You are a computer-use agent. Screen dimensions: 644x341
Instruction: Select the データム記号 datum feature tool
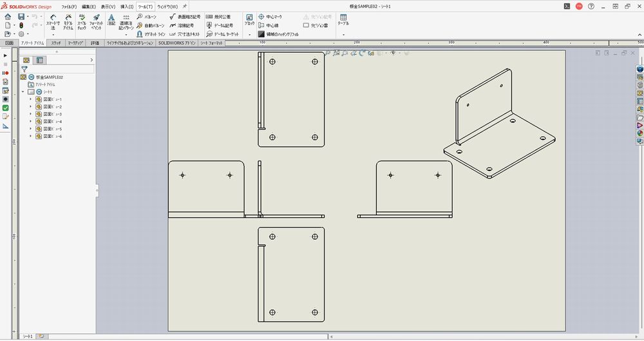pos(220,26)
